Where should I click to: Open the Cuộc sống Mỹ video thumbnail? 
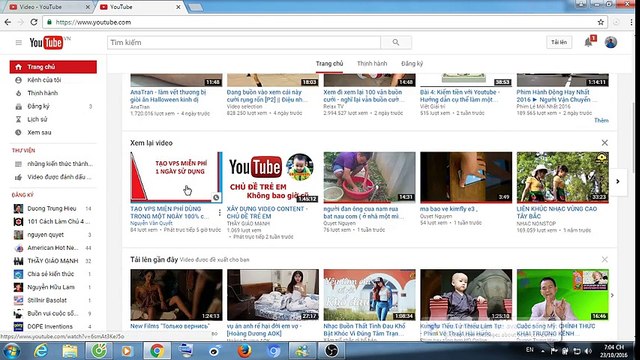click(562, 295)
